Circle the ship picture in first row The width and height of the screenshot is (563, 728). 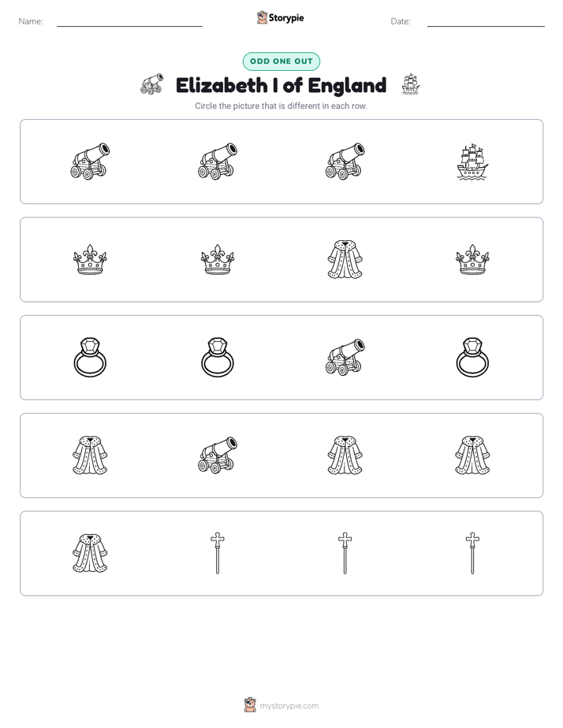(472, 162)
